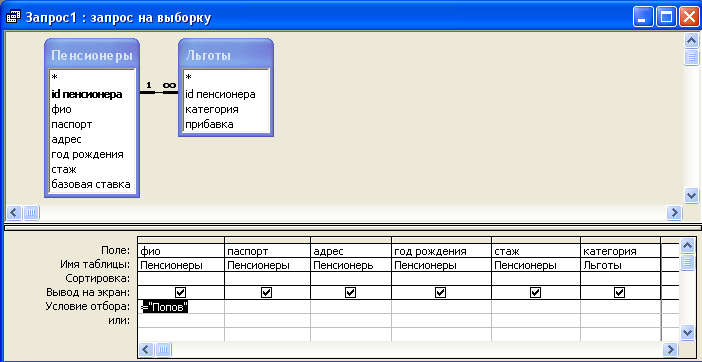Click the design grid vertical scrollbar thumb
This screenshot has height=362, width=702.
pyautogui.click(x=687, y=262)
